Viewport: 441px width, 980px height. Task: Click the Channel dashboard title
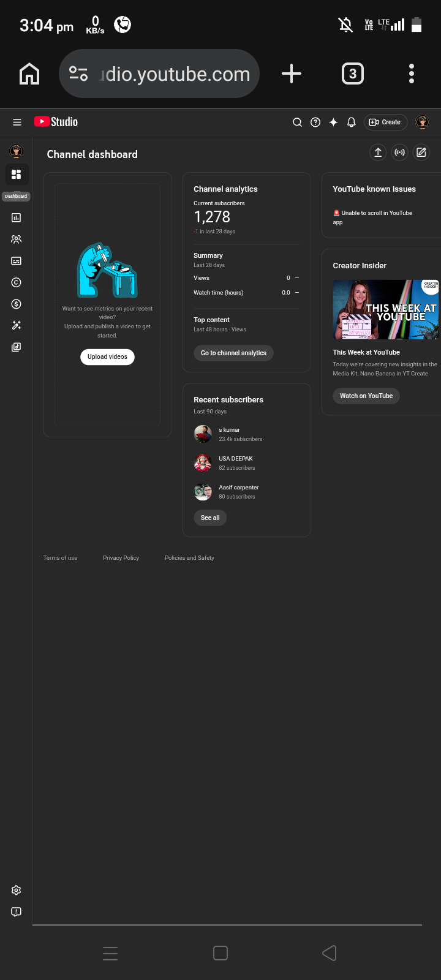pyautogui.click(x=92, y=154)
